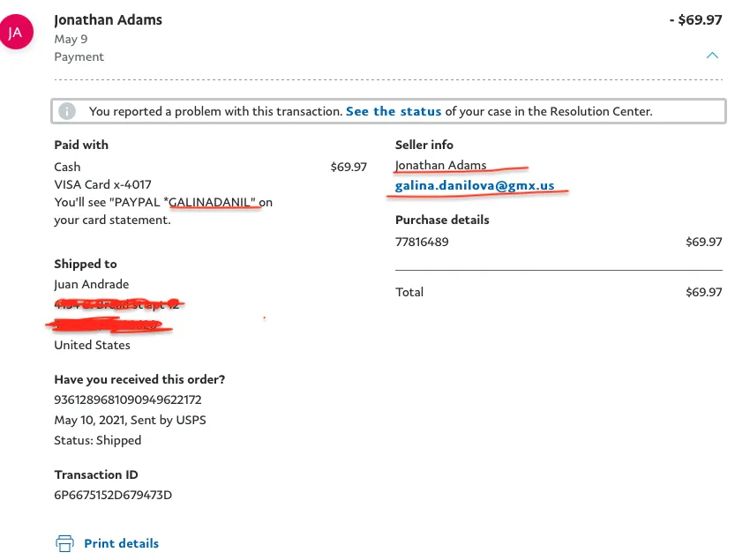Viewport: 750px width, 560px height.
Task: Click the Cash payment method line
Action: pyautogui.click(x=211, y=167)
